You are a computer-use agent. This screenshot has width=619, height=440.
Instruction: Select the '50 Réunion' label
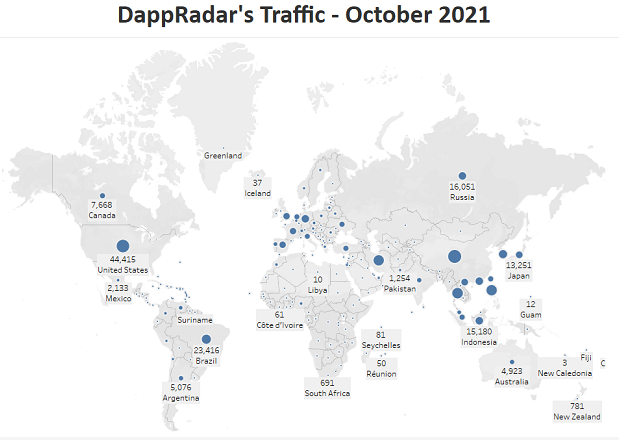click(381, 369)
